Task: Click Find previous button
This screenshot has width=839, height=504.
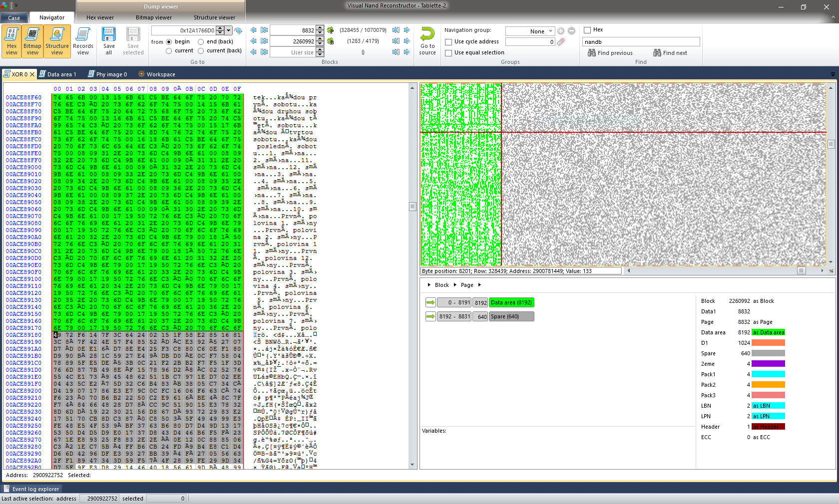Action: pyautogui.click(x=610, y=53)
